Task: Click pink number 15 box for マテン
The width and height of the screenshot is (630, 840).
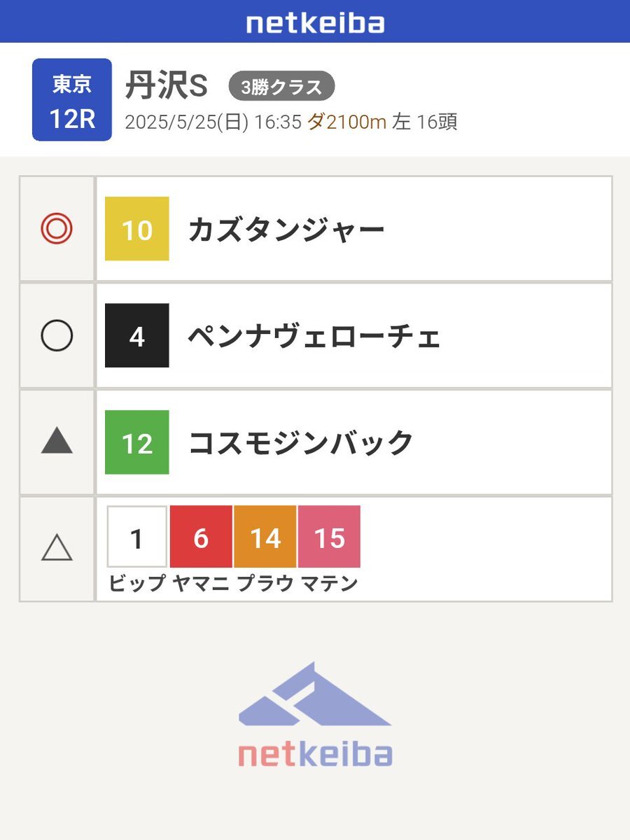Action: click(x=329, y=537)
